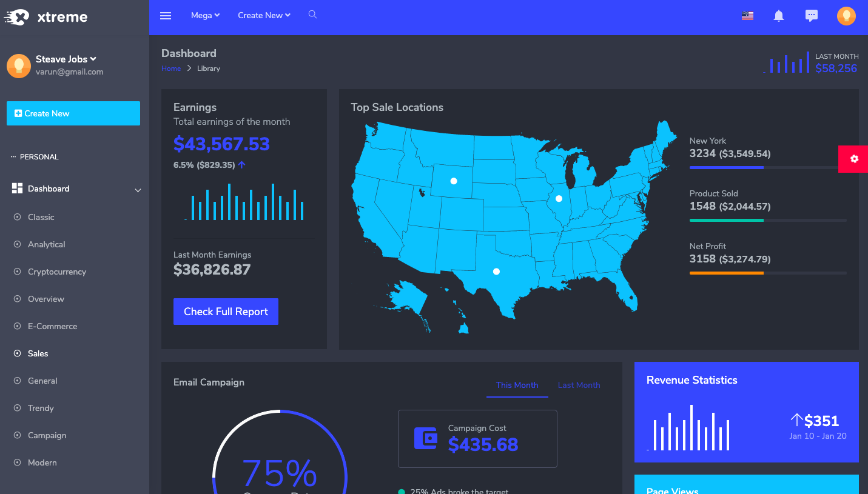Click the Wyoming map marker dot

[454, 181]
